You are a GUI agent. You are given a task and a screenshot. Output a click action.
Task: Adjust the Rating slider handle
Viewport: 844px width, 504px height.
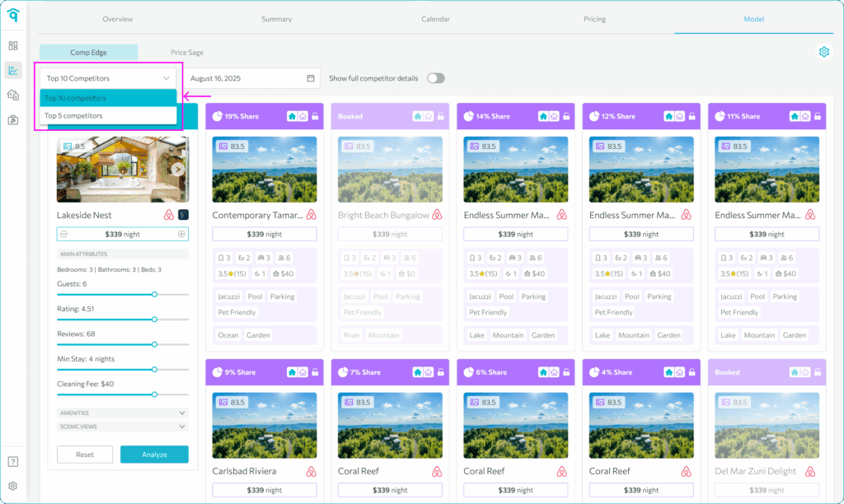[154, 320]
